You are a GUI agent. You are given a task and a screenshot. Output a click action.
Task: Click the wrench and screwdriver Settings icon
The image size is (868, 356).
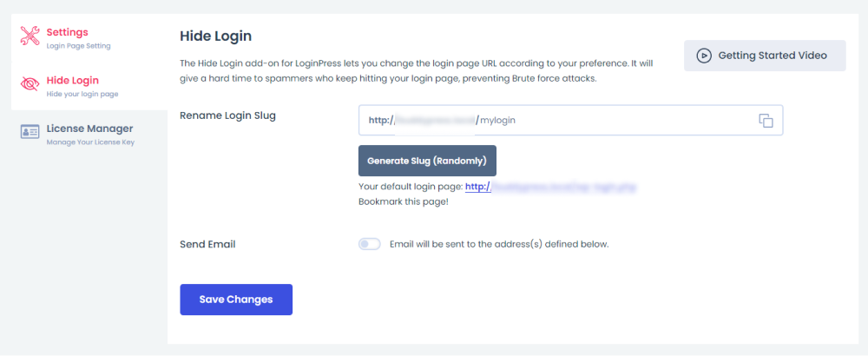click(x=30, y=36)
